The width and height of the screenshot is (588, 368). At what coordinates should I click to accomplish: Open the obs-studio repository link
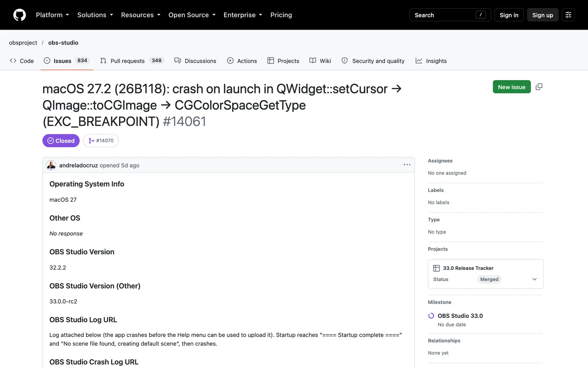point(63,43)
